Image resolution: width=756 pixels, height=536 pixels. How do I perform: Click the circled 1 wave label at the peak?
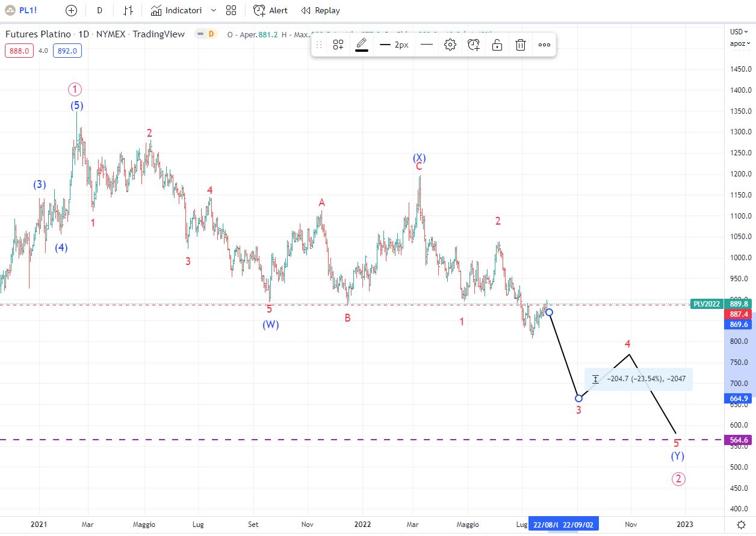coord(75,90)
